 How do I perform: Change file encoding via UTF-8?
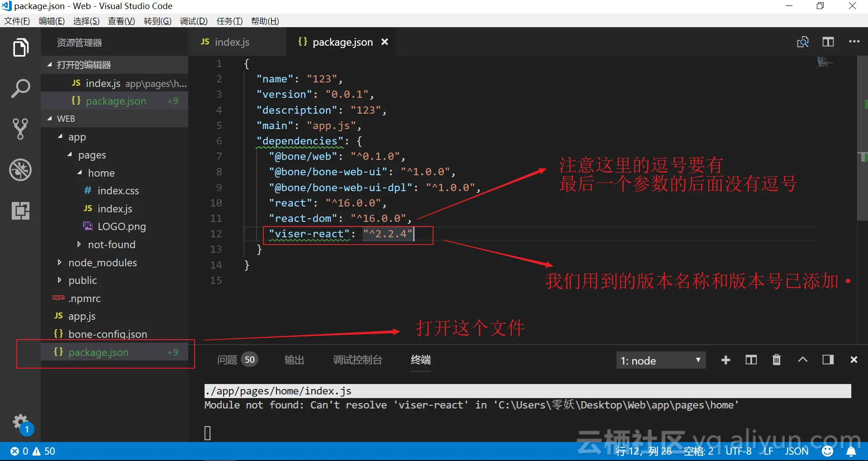coord(739,451)
